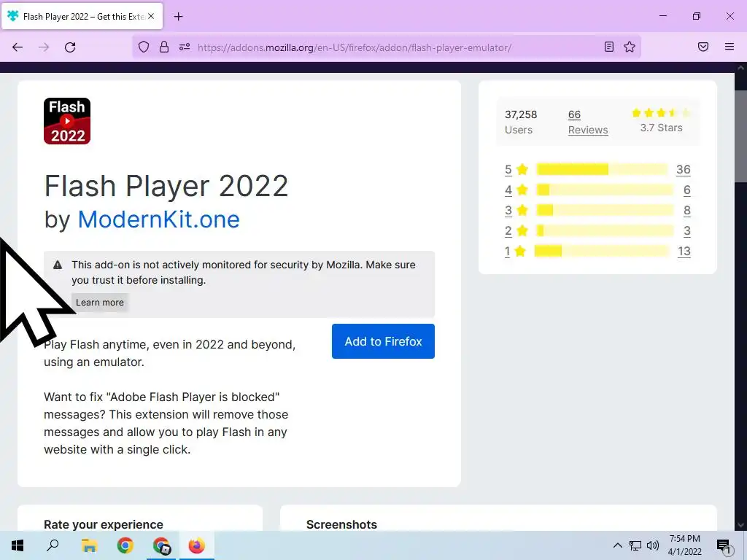The image size is (747, 560).
Task: Click the 37,258 Users text
Action: click(521, 122)
